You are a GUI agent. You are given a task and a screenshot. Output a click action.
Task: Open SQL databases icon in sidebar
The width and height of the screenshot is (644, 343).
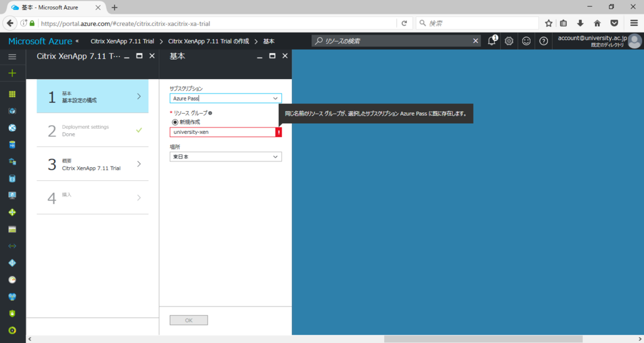pos(13,144)
